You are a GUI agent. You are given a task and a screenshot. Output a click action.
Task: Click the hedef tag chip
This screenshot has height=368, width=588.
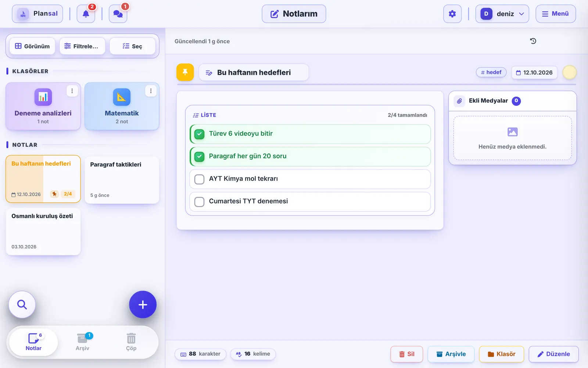click(x=491, y=72)
